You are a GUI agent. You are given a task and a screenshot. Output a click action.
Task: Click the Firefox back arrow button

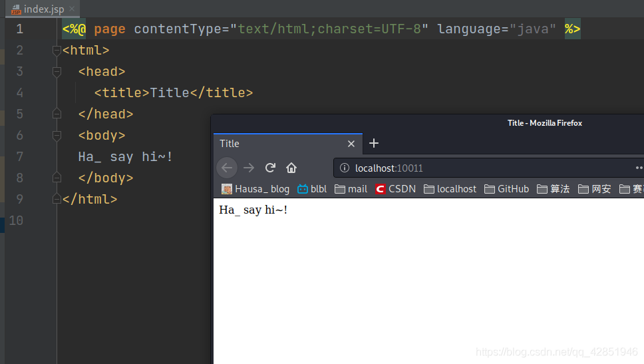tap(227, 168)
